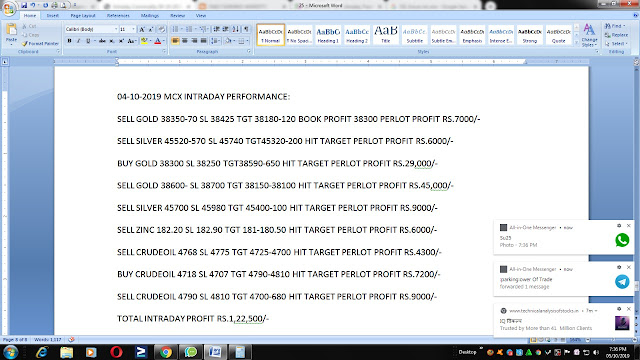Save the document from Quick Access toolbar
This screenshot has height=360, width=640.
point(24,5)
